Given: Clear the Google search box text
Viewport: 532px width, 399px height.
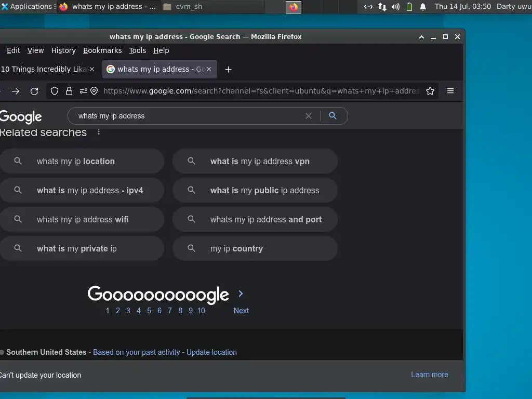Looking at the screenshot, I should [x=309, y=116].
